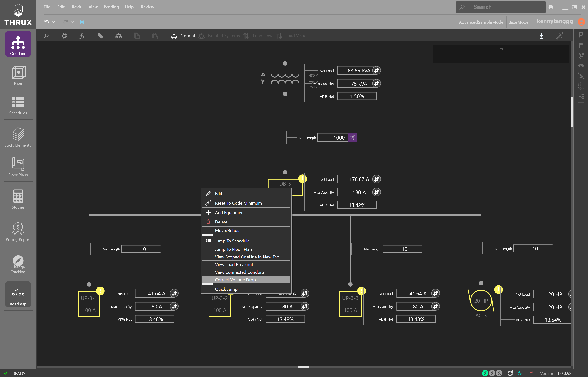Viewport: 588px width, 377px height.
Task: Go to Schedules in the sidebar
Action: tap(18, 105)
